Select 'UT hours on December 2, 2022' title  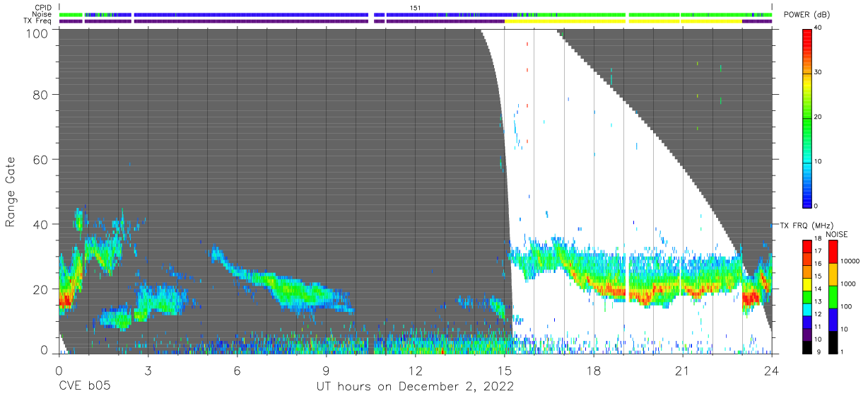point(416,386)
